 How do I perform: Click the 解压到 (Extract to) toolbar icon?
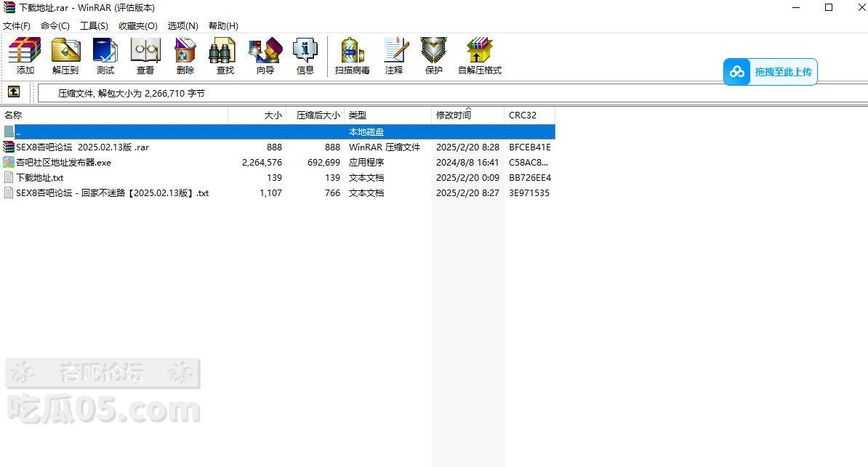pos(65,51)
